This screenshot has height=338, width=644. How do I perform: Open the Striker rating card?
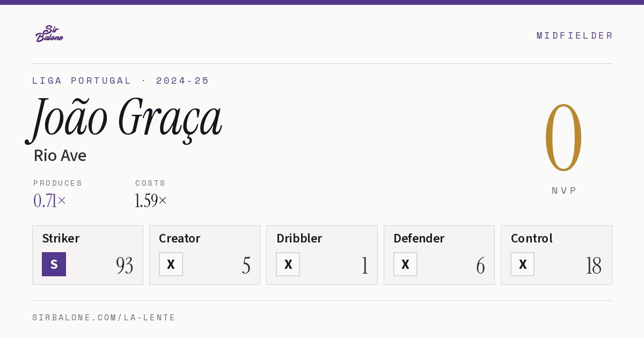pyautogui.click(x=87, y=255)
